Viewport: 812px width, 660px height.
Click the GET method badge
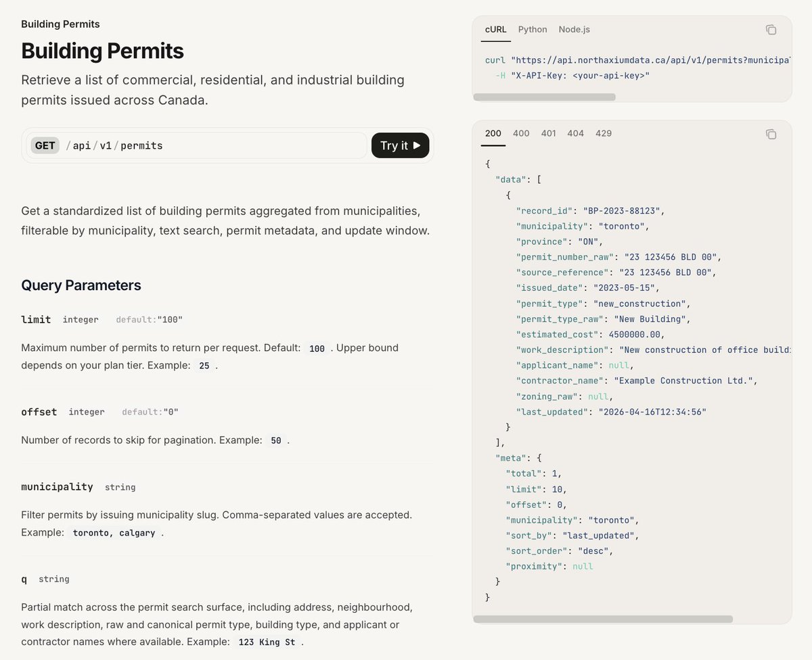pos(45,145)
